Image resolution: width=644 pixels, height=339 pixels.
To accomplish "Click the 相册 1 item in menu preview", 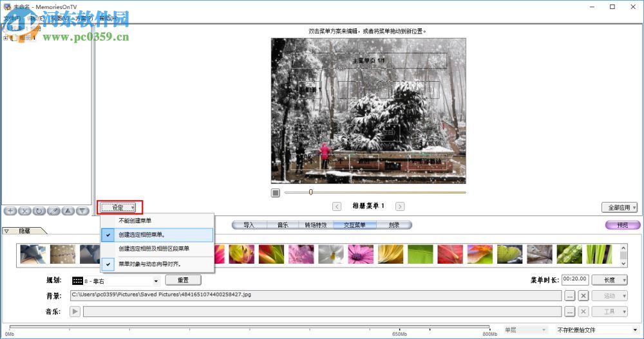I will (x=310, y=89).
